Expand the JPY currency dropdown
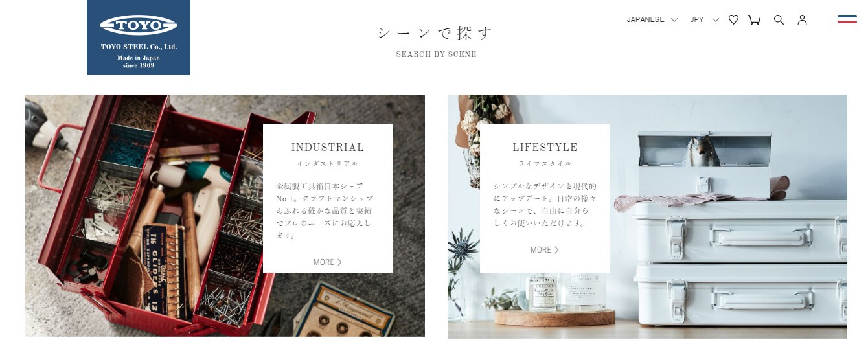This screenshot has width=868, height=364. pos(704,19)
